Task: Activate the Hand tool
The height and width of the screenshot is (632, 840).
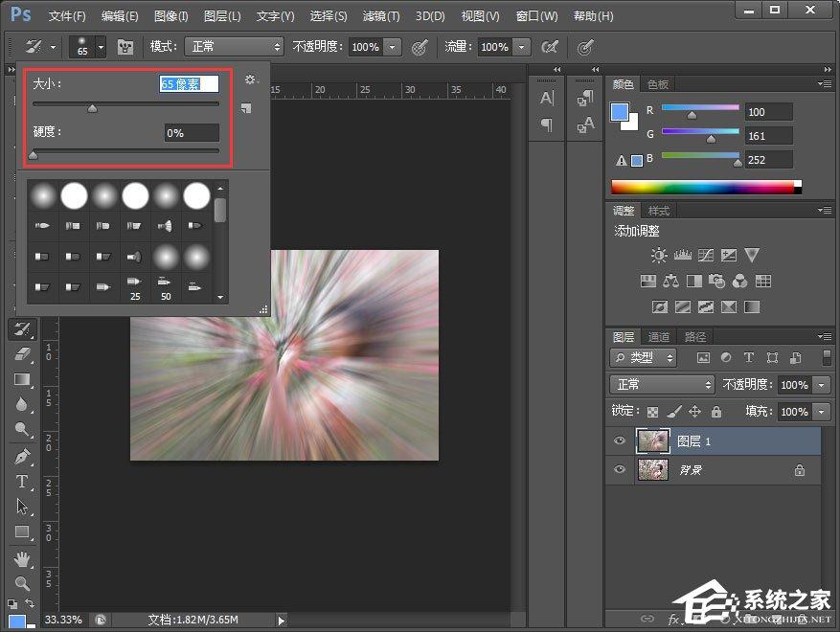Action: [x=21, y=558]
